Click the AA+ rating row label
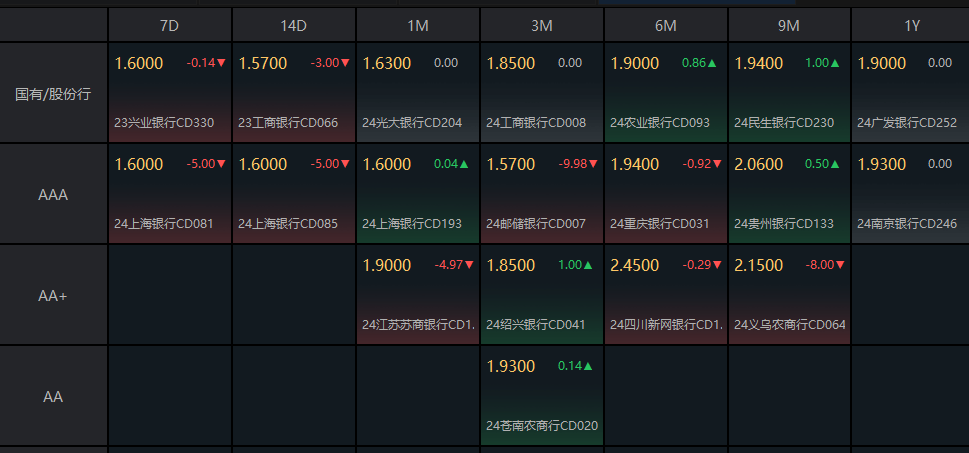The width and height of the screenshot is (969, 453). coord(54,296)
